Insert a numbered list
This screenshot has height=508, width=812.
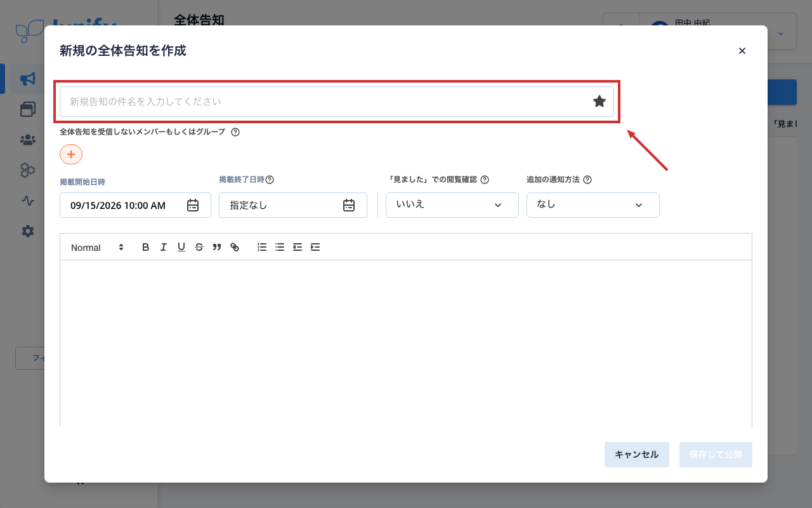point(262,247)
